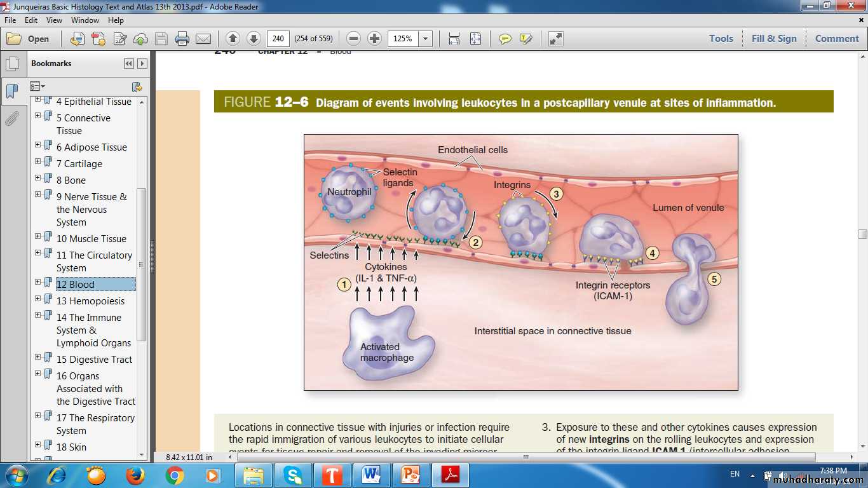Open the zoom level dropdown
Viewport: 868px width, 488px height.
[426, 39]
